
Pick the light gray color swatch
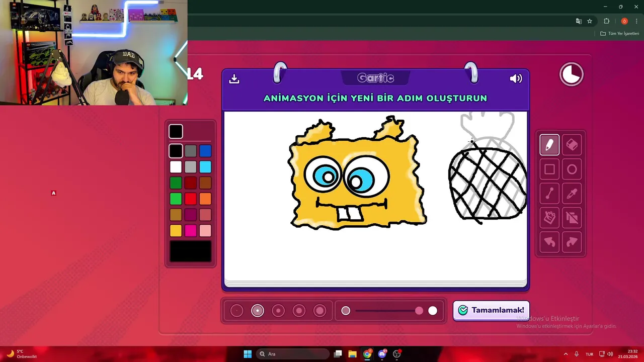coord(190,167)
